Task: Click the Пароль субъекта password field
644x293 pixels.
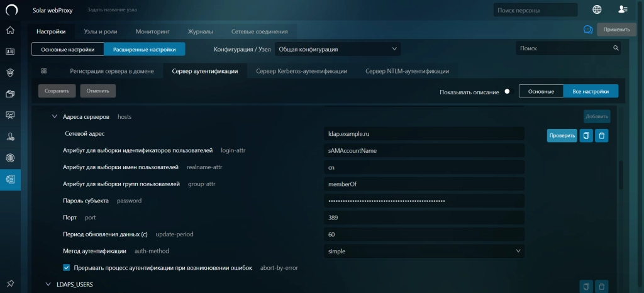Action: pyautogui.click(x=424, y=201)
